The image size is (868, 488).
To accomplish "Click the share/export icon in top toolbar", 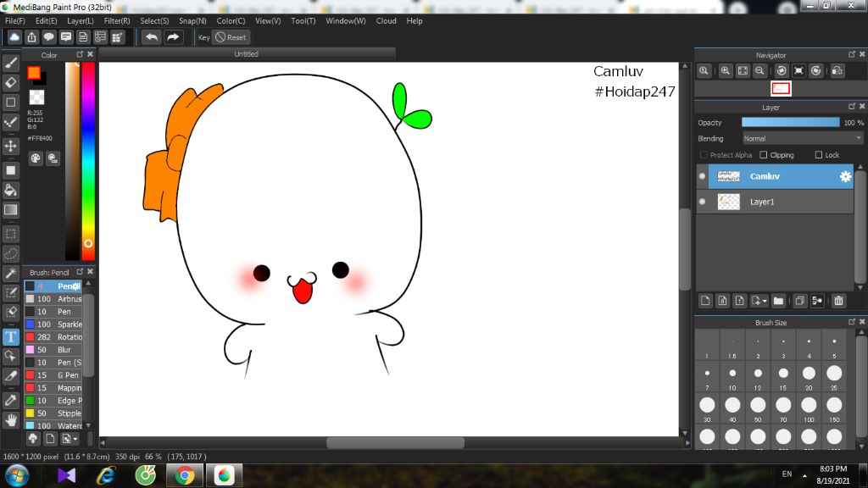I will coord(31,37).
